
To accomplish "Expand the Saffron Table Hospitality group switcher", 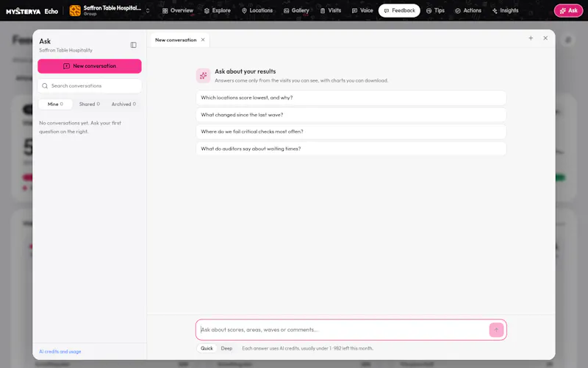I will (110, 10).
